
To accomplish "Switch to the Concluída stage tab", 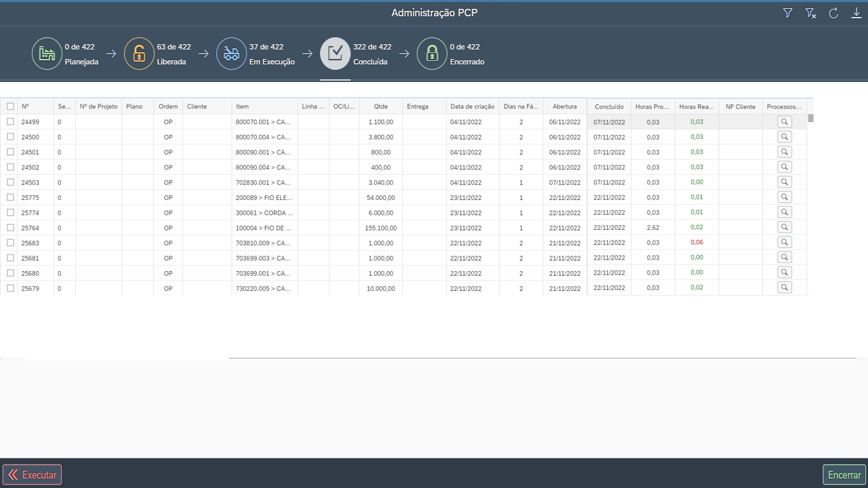I will click(335, 54).
